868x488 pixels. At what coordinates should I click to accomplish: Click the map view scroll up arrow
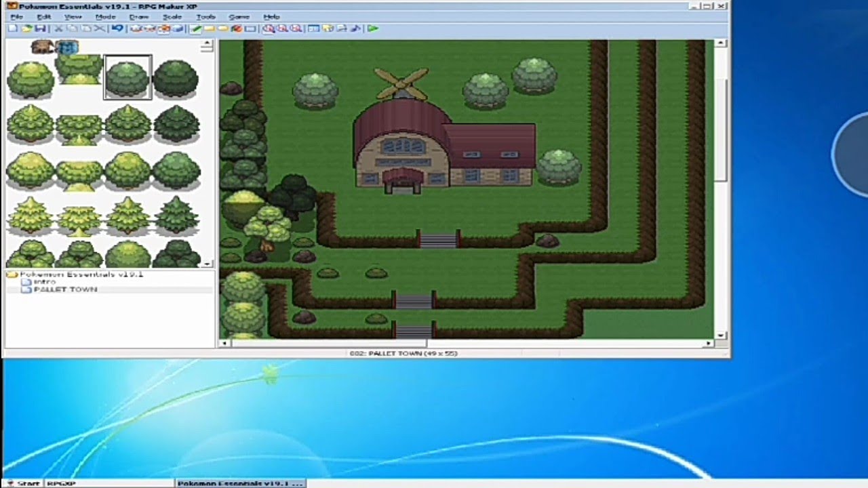pyautogui.click(x=721, y=43)
